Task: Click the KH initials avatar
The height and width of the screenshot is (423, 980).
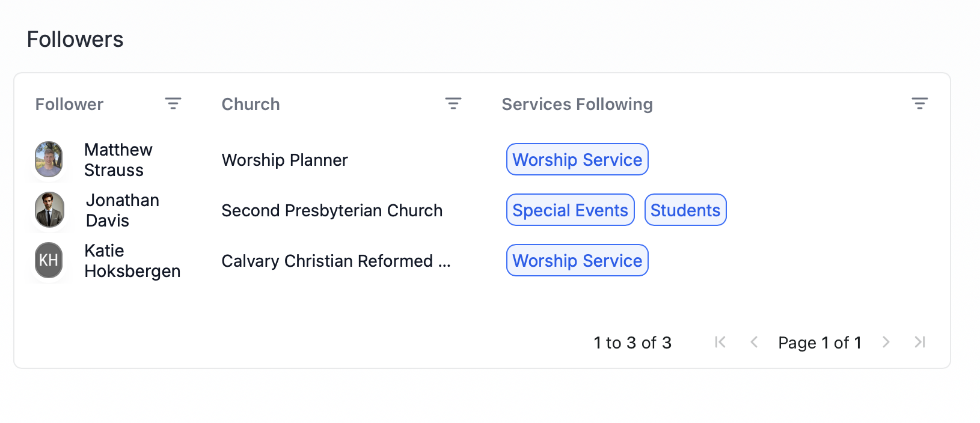Action: point(49,260)
